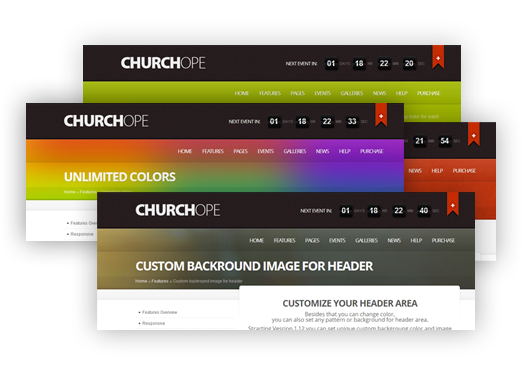Click countdown seconds value 54 in red-header window

tap(444, 141)
